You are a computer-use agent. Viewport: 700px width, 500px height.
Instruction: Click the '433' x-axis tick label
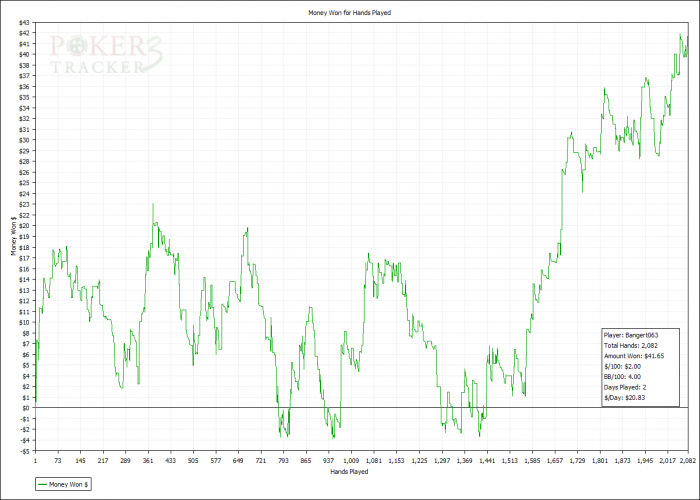click(171, 461)
